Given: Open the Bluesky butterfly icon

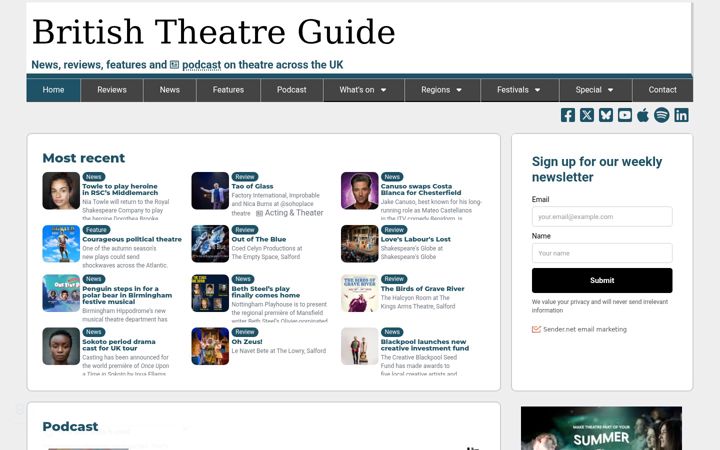Looking at the screenshot, I should [x=606, y=115].
